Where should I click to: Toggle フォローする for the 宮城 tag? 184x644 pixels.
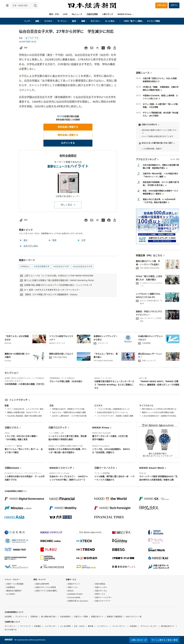point(32,38)
